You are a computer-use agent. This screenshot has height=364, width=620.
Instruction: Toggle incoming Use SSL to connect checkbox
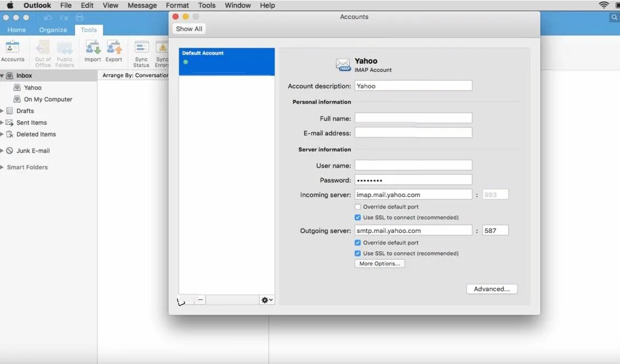pyautogui.click(x=358, y=218)
